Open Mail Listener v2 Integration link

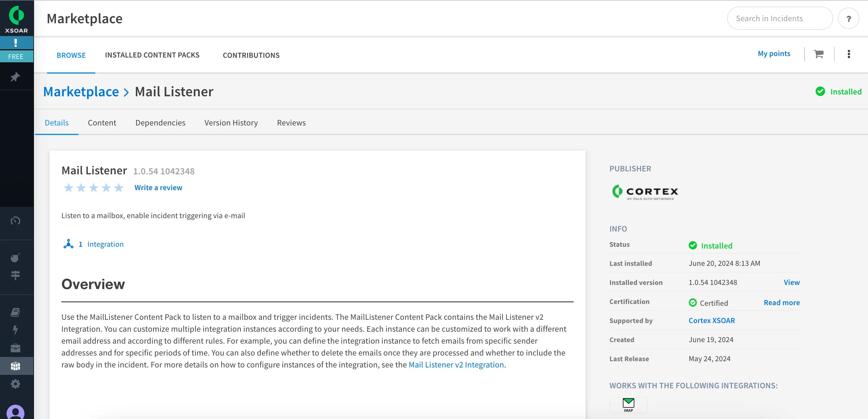(x=456, y=365)
